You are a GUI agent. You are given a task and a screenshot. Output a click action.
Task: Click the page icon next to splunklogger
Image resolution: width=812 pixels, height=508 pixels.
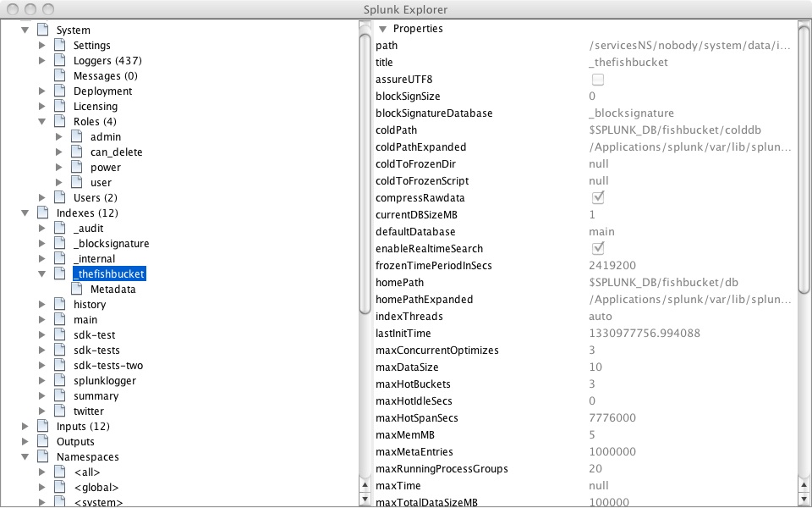tap(60, 381)
